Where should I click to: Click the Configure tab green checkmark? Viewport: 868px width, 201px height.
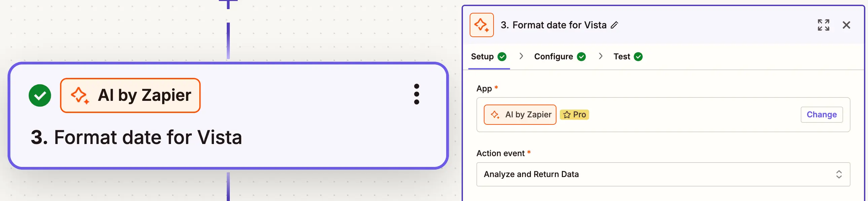tap(581, 56)
